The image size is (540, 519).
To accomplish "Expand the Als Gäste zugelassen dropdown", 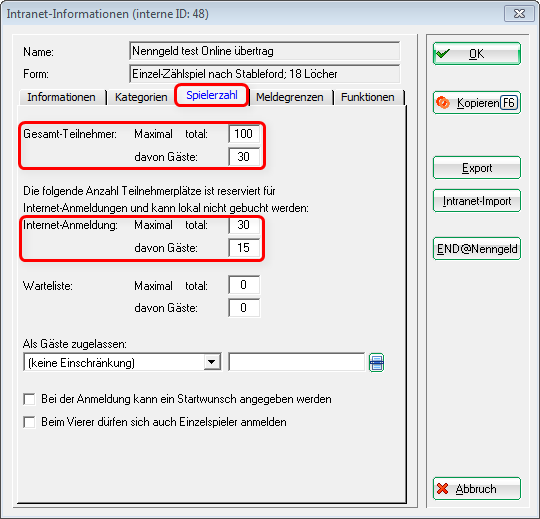I will coord(212,362).
